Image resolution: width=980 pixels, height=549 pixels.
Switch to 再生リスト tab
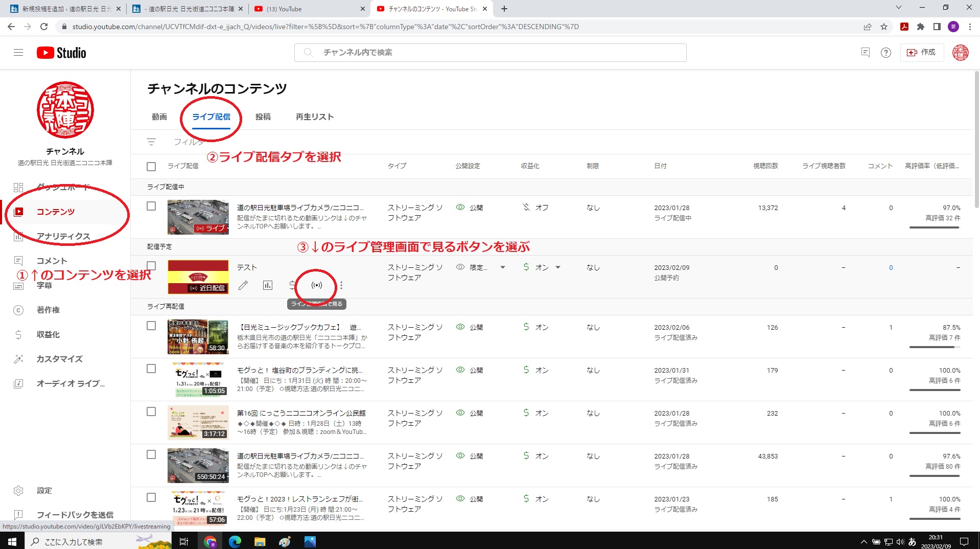pyautogui.click(x=315, y=117)
